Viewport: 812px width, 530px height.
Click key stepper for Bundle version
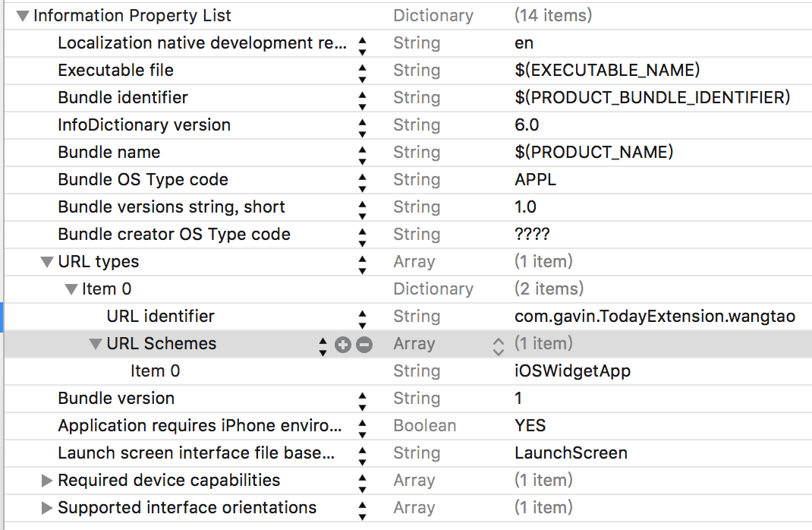[362, 399]
